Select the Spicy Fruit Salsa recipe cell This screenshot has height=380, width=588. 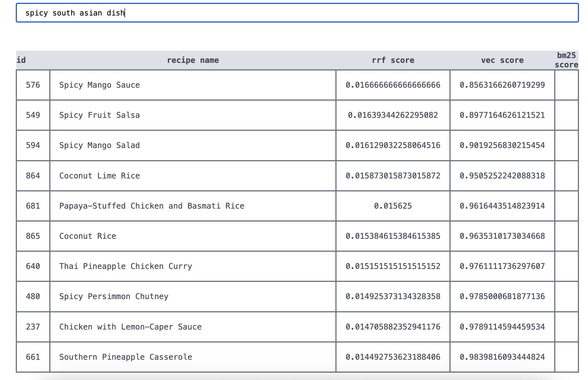(99, 115)
